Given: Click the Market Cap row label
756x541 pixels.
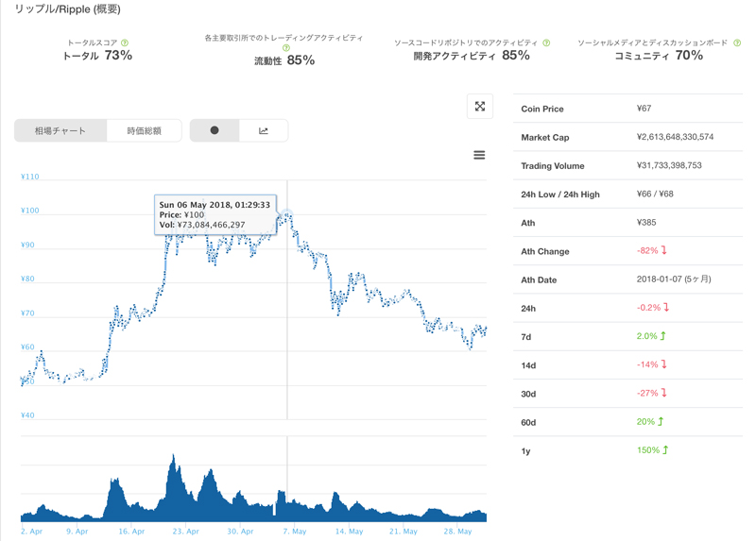Looking at the screenshot, I should (x=545, y=137).
